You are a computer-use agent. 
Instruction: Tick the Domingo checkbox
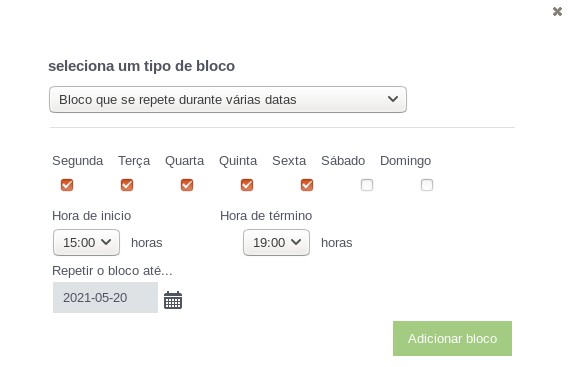(427, 185)
